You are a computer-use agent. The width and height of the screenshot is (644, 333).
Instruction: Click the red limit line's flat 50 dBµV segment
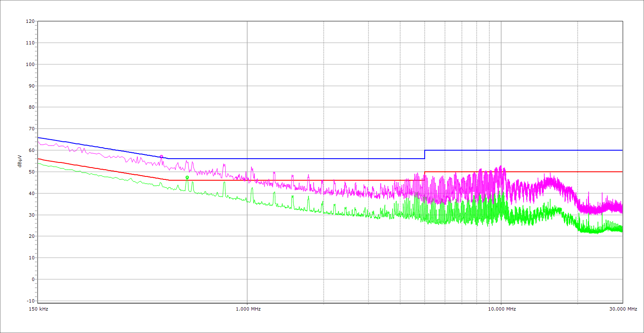pyautogui.click(x=592, y=172)
